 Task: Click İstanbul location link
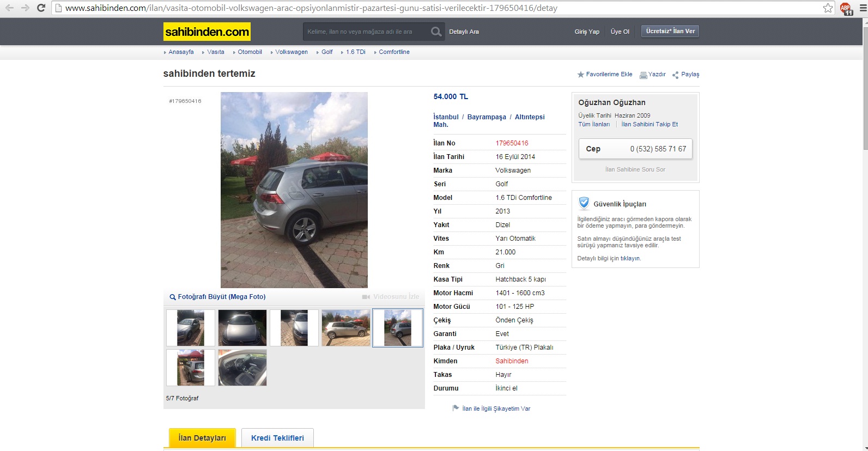(446, 117)
